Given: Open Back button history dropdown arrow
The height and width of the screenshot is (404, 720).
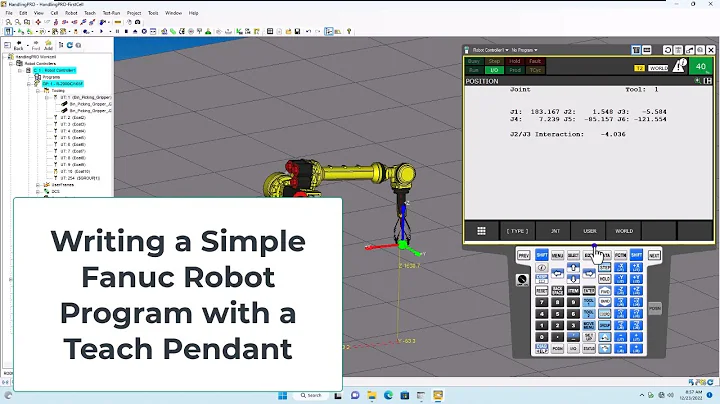Looking at the screenshot, I should [x=28, y=45].
